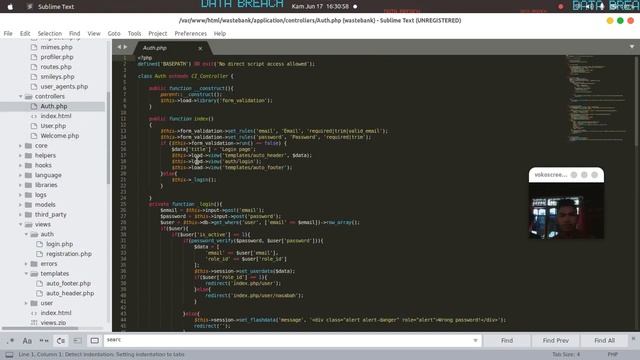Open the Project menu
This screenshot has height=360, width=640.
click(158, 33)
